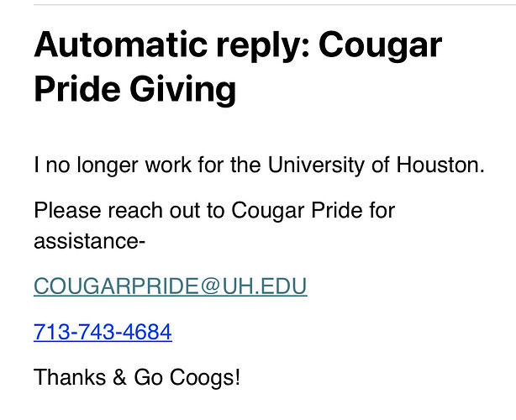The image size is (516, 420).
Task: Call the 713-743-4684 phone link
Action: pyautogui.click(x=103, y=332)
